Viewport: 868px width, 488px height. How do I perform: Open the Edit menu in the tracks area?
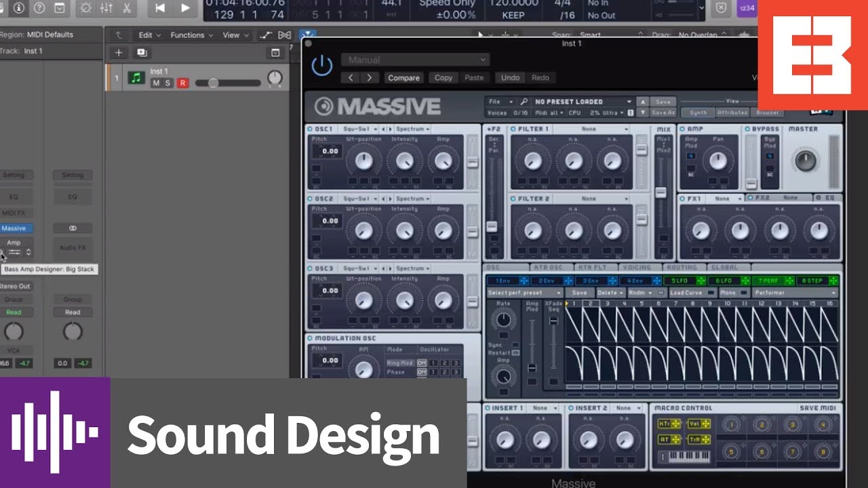point(149,35)
